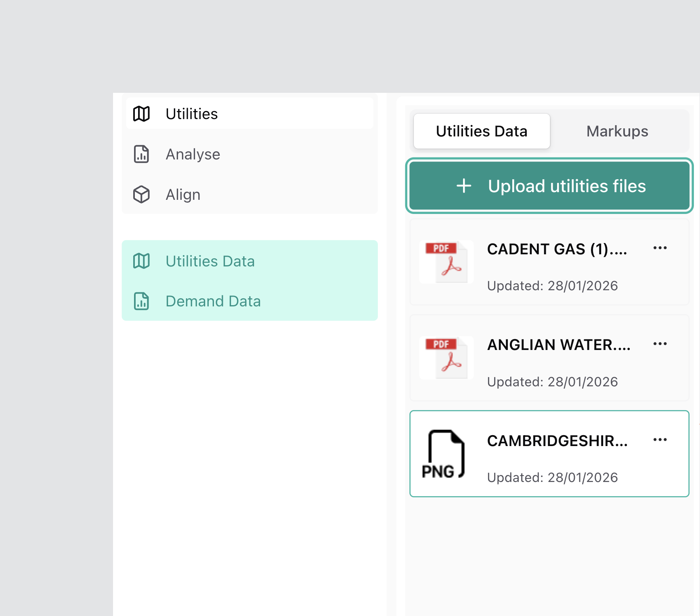700x616 pixels.
Task: Expand the ellipsis options for ANGLIAN WATER
Action: tap(660, 344)
